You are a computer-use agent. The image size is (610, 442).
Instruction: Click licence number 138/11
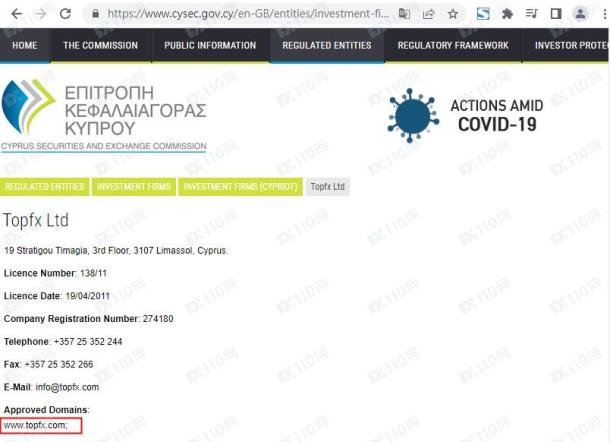point(93,273)
